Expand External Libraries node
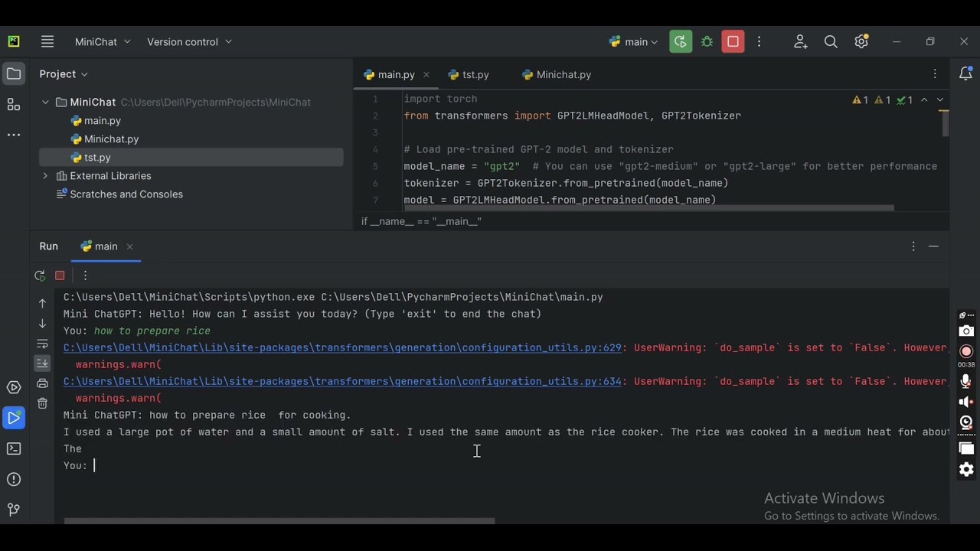Screen dimensions: 980x551 pos(45,176)
